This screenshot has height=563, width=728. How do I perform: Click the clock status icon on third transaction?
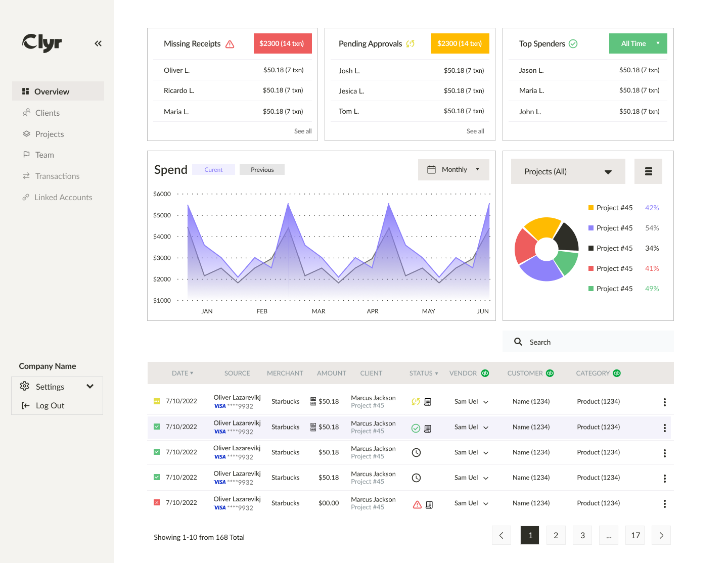[x=416, y=452]
